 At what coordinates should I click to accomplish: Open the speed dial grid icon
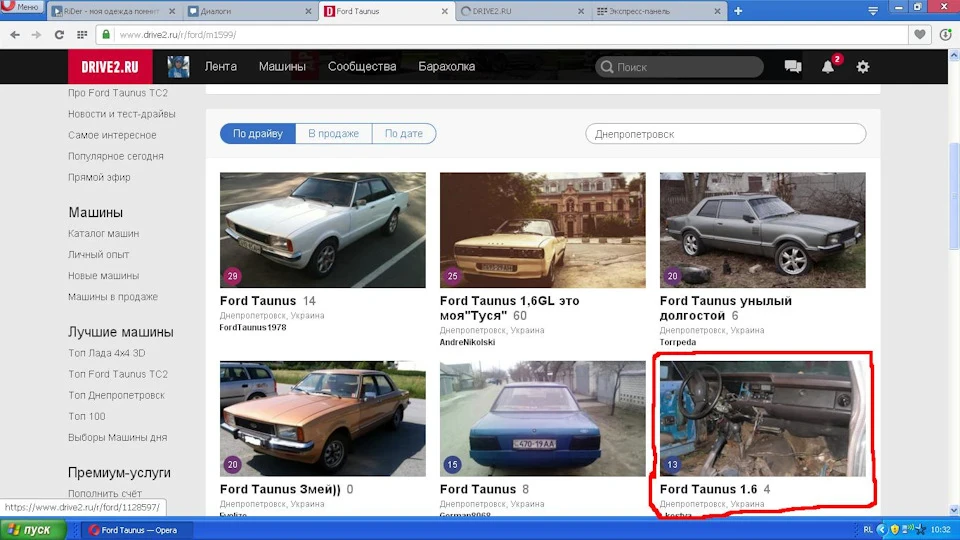pyautogui.click(x=82, y=35)
